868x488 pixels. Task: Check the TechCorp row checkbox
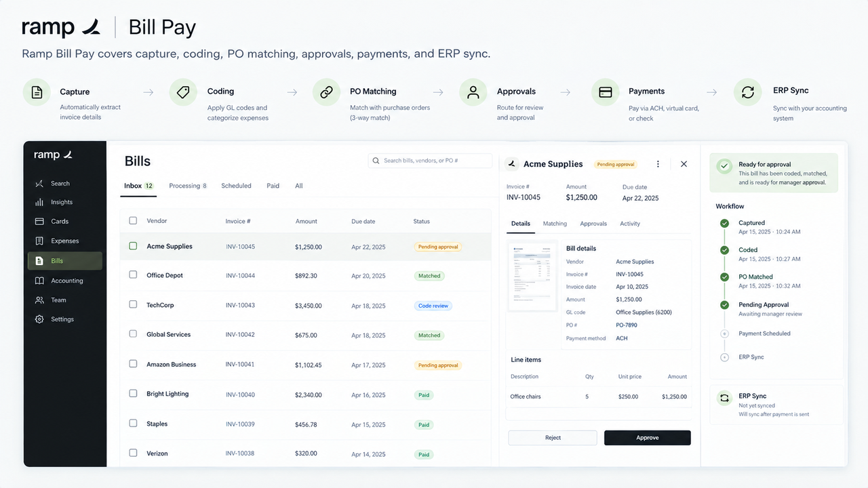(x=133, y=305)
